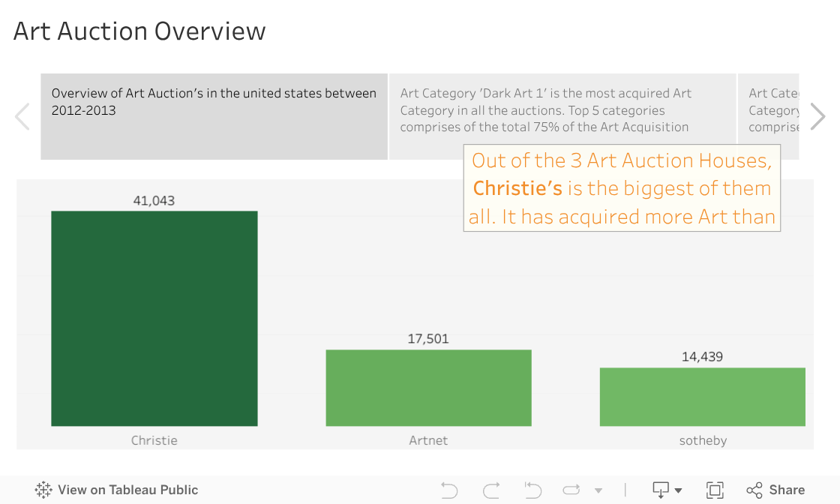The height and width of the screenshot is (504, 840).
Task: Select the Artnet bar in chart
Action: (428, 388)
